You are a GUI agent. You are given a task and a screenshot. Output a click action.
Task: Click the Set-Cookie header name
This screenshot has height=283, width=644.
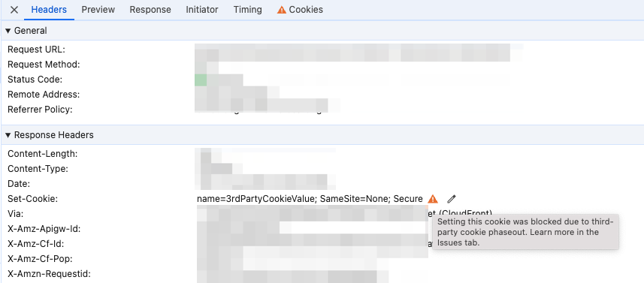(33, 199)
